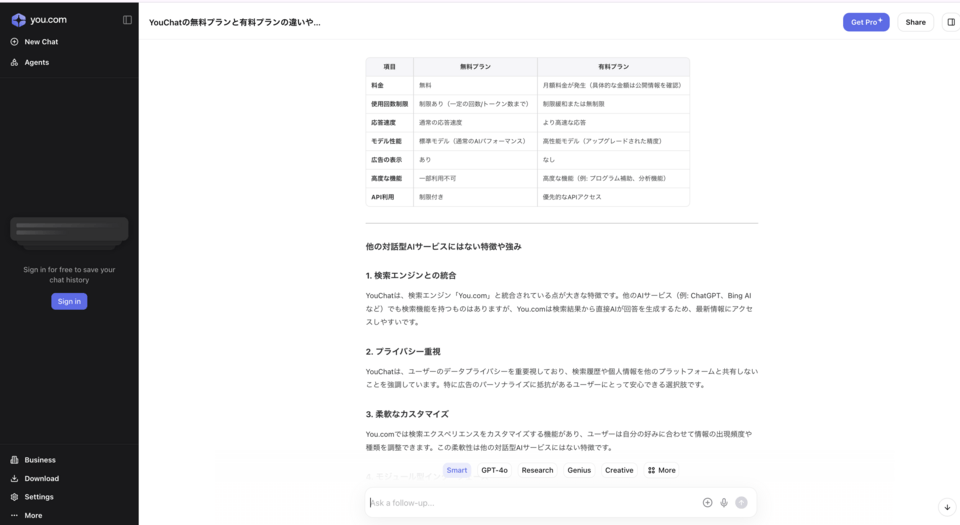
Task: Select the Genius mode chip
Action: click(579, 470)
